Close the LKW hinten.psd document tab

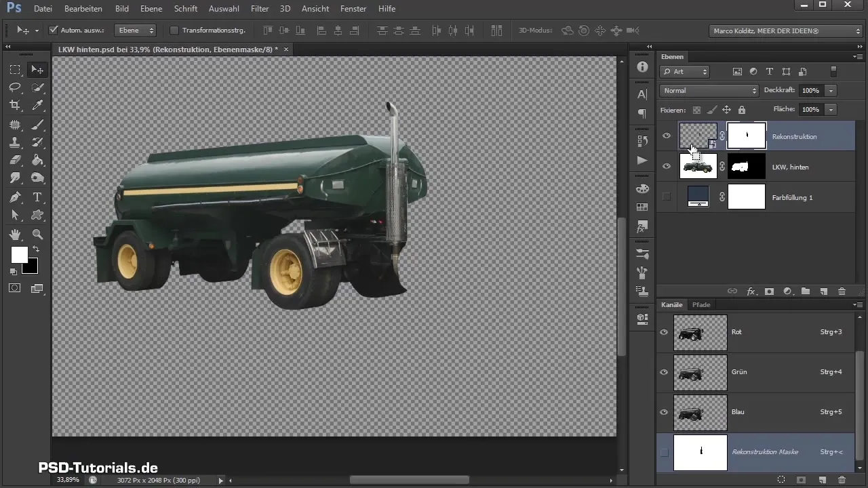click(x=286, y=49)
